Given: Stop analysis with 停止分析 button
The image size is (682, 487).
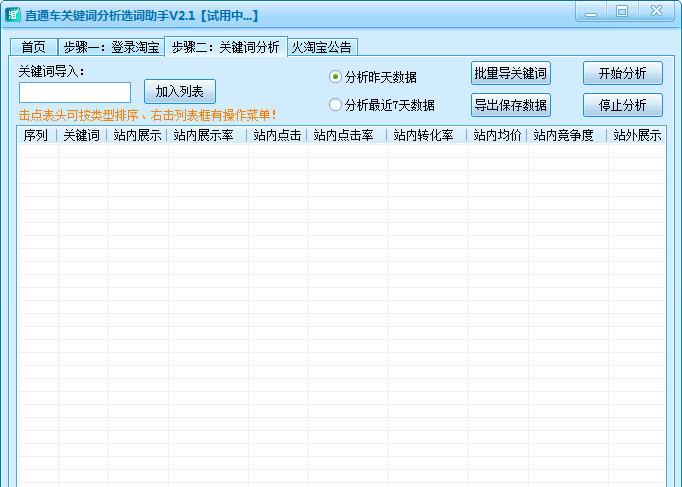Looking at the screenshot, I should (622, 105).
